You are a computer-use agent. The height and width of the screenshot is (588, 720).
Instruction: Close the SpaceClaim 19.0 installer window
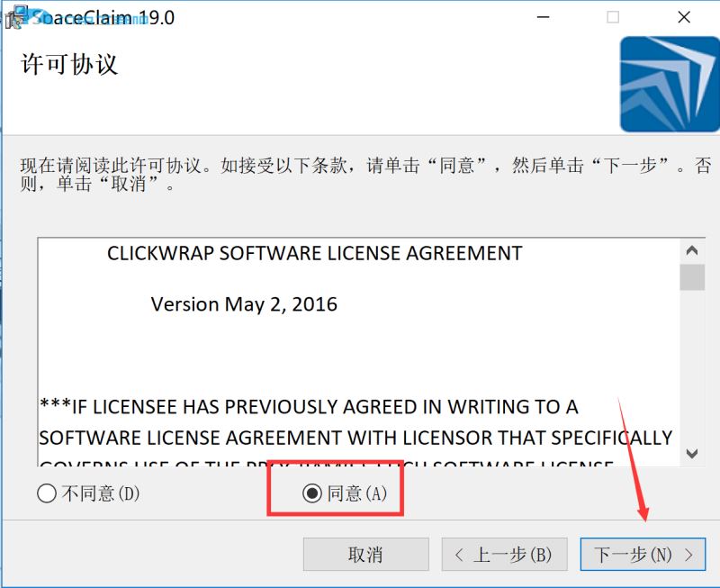pos(684,17)
